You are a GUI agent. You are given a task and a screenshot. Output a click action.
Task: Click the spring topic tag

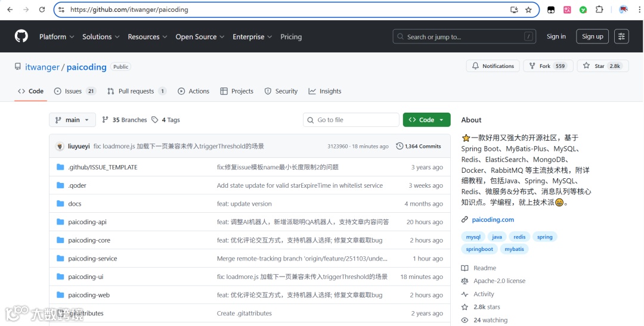coord(544,237)
